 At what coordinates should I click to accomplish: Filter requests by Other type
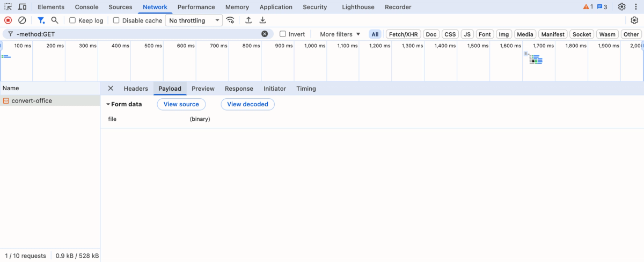[x=631, y=34]
